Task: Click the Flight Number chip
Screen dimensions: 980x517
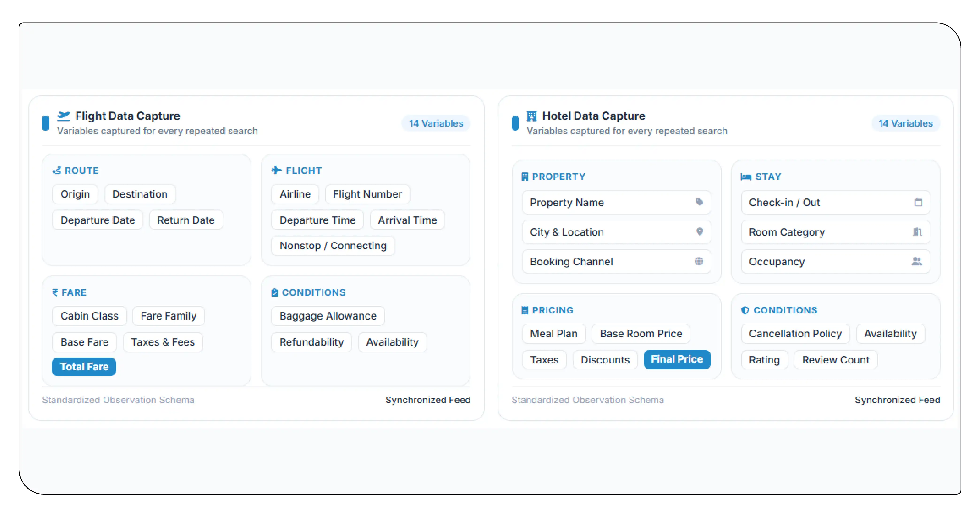Action: point(368,194)
